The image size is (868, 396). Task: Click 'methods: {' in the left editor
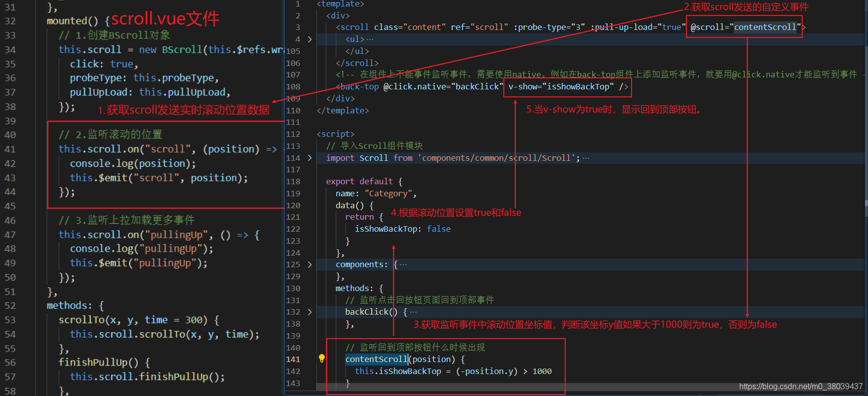click(x=75, y=306)
